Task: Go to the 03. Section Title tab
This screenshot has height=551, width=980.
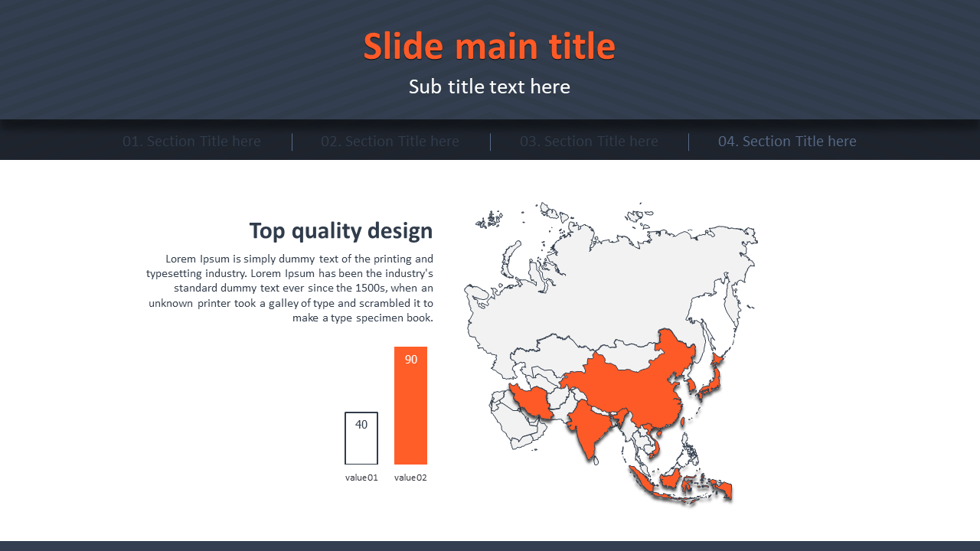Action: tap(589, 142)
